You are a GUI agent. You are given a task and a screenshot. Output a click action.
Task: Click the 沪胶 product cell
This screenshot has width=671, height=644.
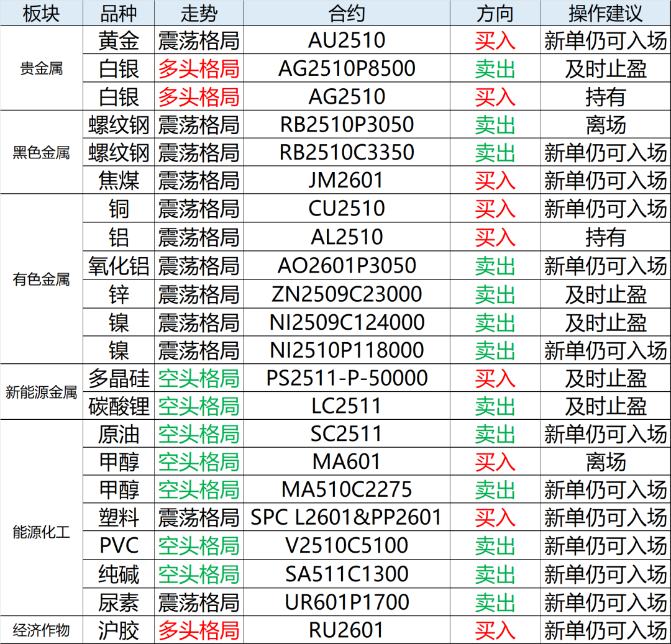click(x=119, y=631)
